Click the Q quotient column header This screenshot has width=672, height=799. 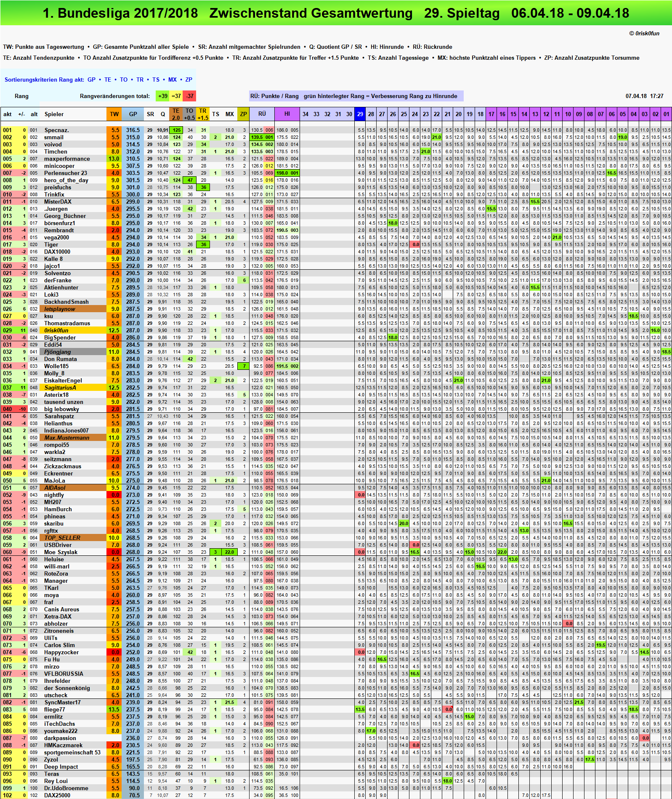click(163, 114)
